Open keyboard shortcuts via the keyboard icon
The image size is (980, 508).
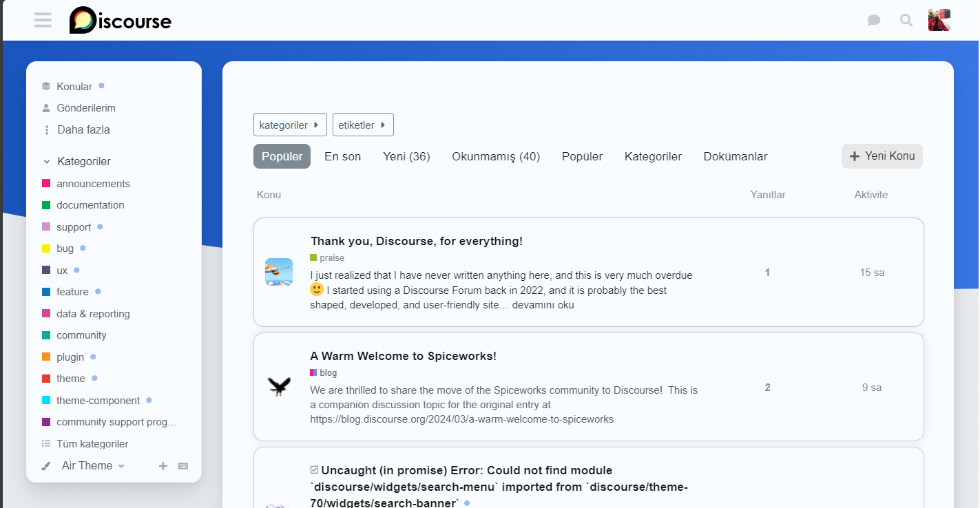point(183,466)
